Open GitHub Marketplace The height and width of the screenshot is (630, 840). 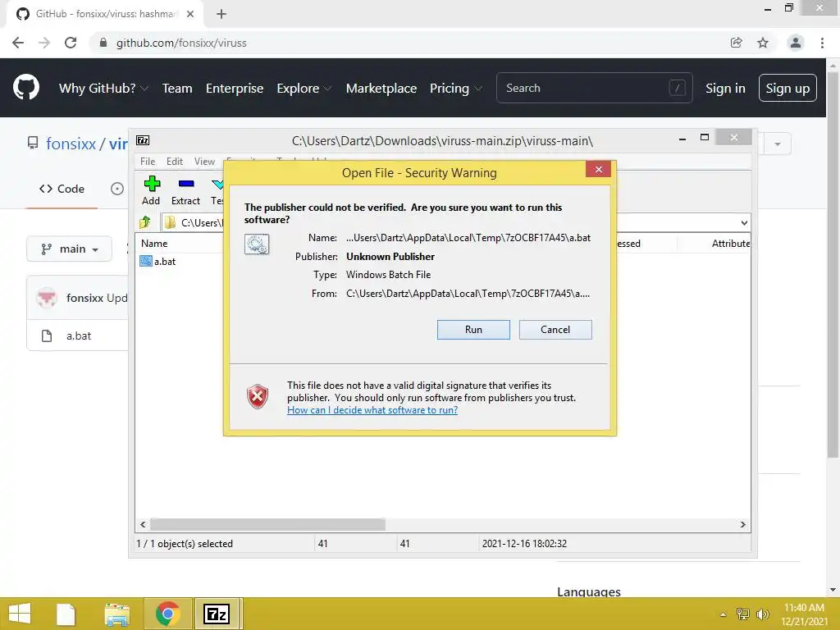pos(381,89)
